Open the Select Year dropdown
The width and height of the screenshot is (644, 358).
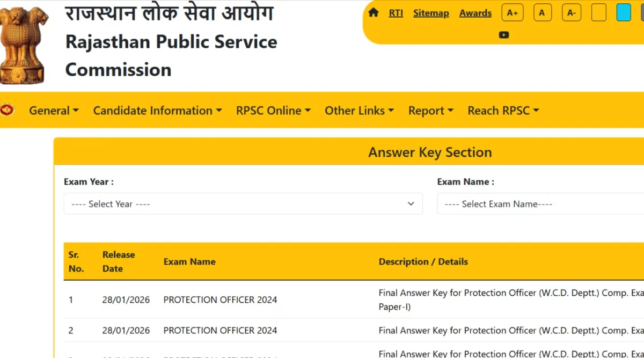coord(243,204)
